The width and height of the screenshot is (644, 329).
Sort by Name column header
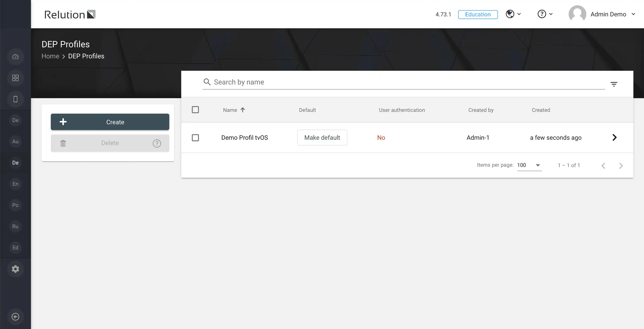(230, 110)
